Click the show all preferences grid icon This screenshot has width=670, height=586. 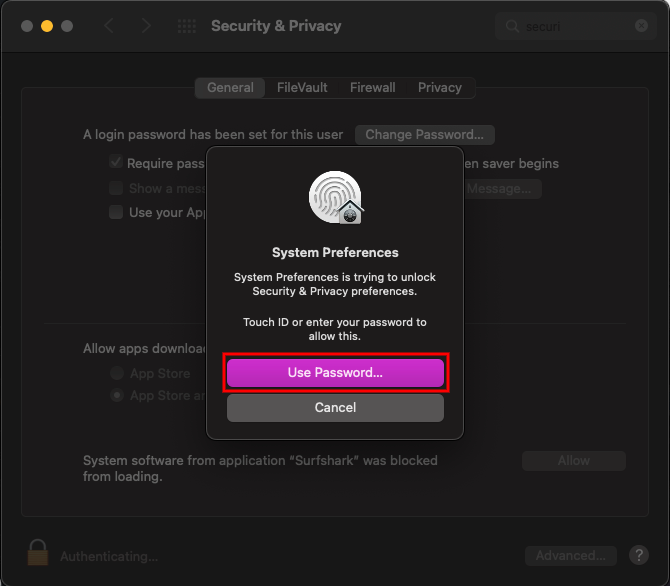click(187, 26)
